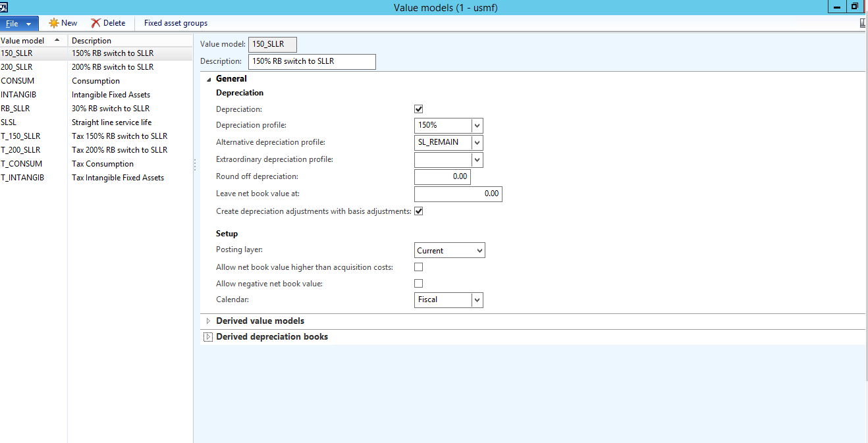Select the T_INTANGIB value model row
This screenshot has width=868, height=443.
pyautogui.click(x=96, y=178)
